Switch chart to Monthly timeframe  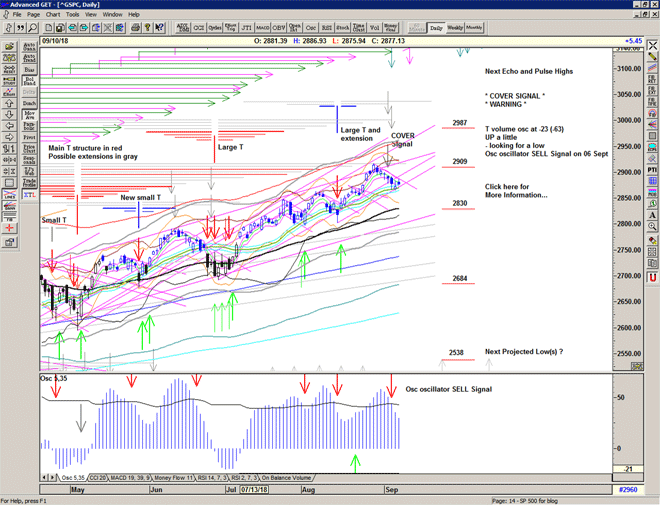click(x=474, y=28)
